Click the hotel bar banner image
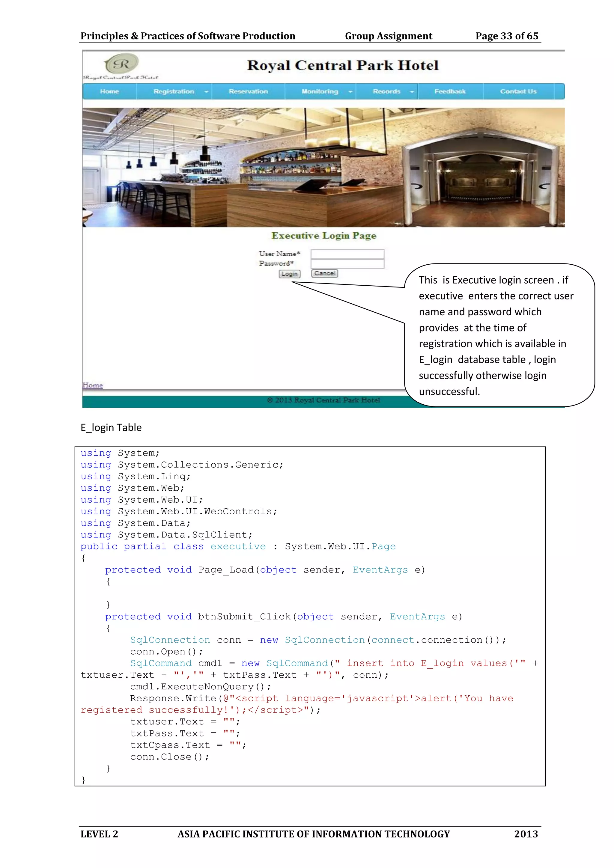This screenshot has width=614, height=868. pyautogui.click(x=323, y=168)
